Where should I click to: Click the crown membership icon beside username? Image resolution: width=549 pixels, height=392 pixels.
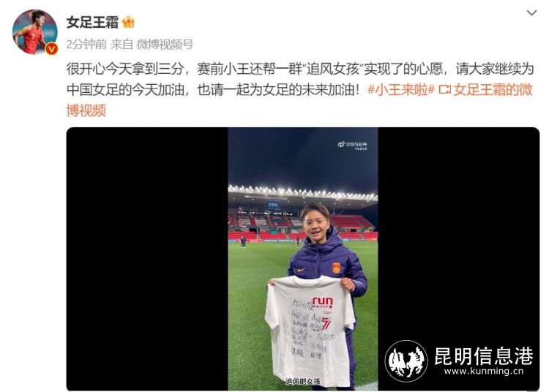coord(129,23)
